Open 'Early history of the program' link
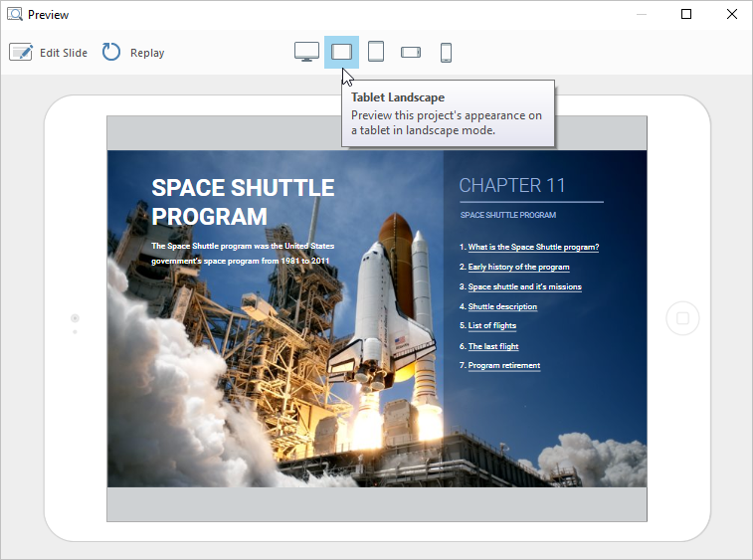The width and height of the screenshot is (753, 560). (518, 267)
